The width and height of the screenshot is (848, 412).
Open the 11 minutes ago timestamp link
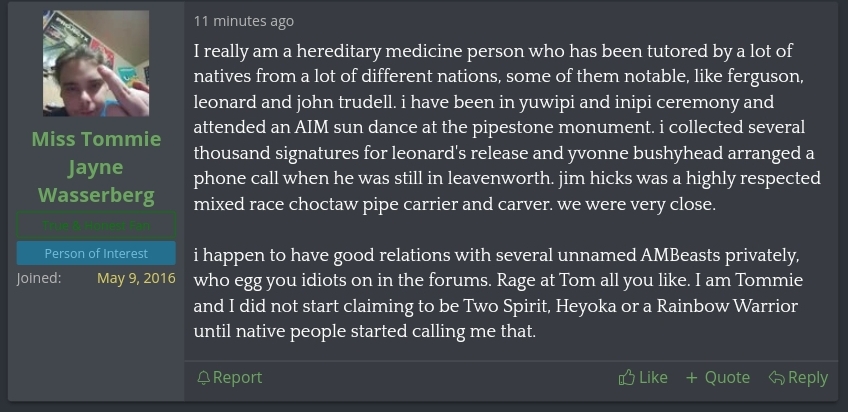[x=244, y=21]
